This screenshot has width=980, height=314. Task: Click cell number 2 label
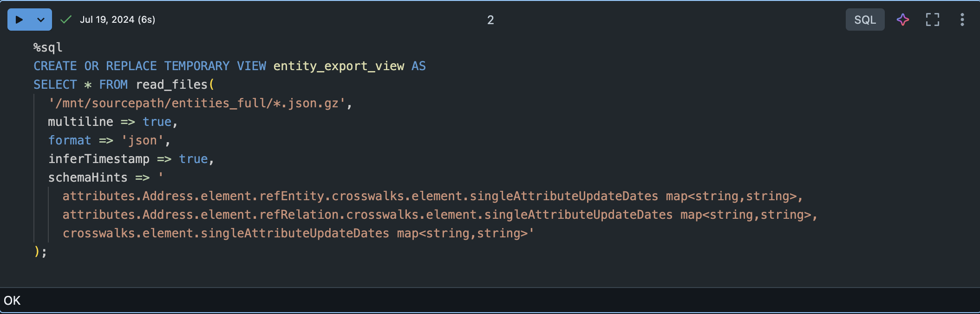pos(490,20)
